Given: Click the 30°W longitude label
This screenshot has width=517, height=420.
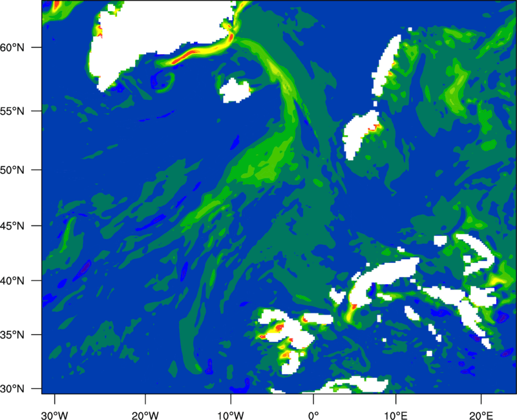Looking at the screenshot, I should point(55,415).
